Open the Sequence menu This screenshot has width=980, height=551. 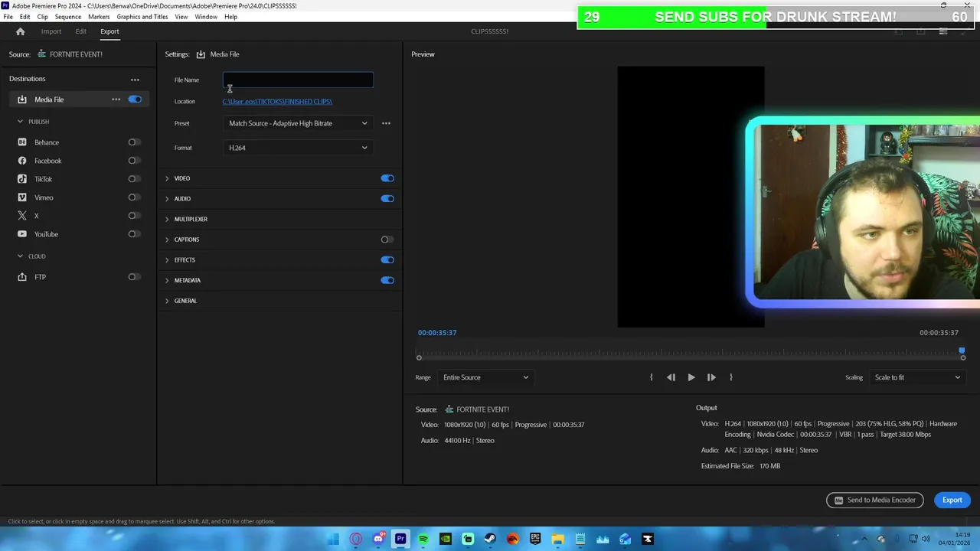click(67, 17)
